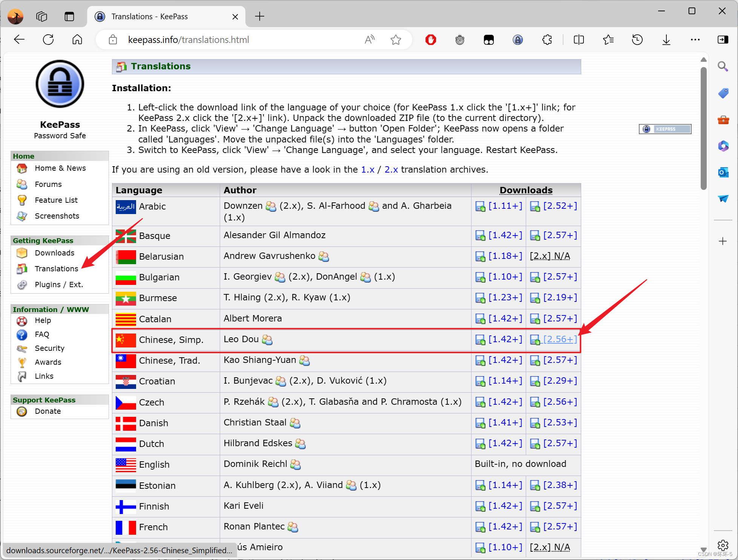Open Outlook in the sidebar

723,173
